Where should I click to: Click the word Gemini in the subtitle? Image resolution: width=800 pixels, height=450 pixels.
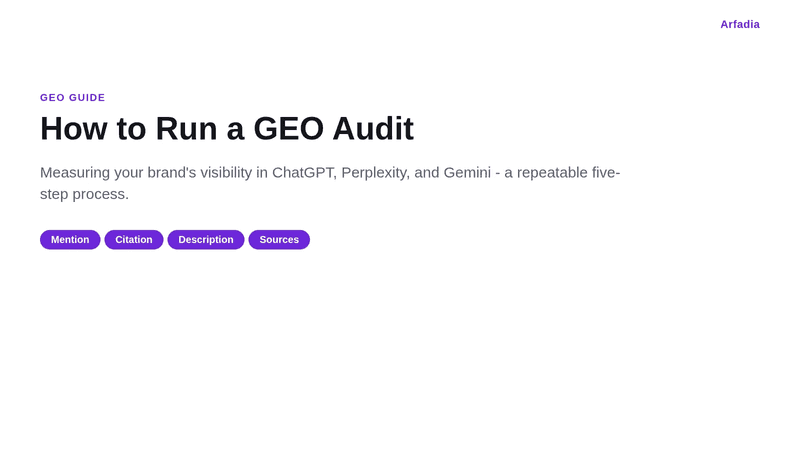[467, 172]
